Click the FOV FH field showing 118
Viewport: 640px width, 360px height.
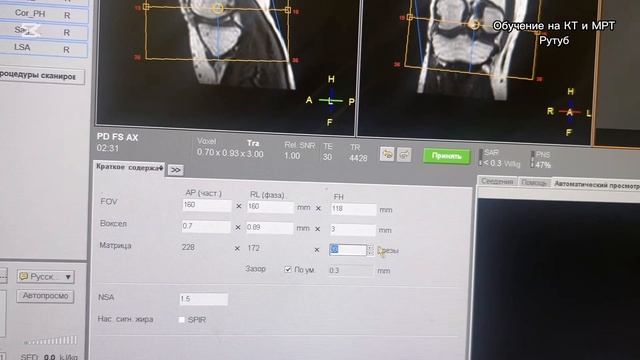click(353, 209)
